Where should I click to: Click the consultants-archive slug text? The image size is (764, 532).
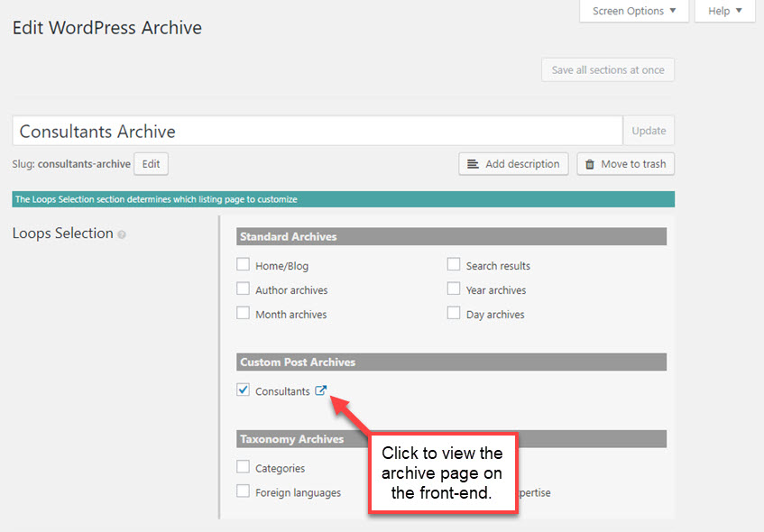[84, 164]
